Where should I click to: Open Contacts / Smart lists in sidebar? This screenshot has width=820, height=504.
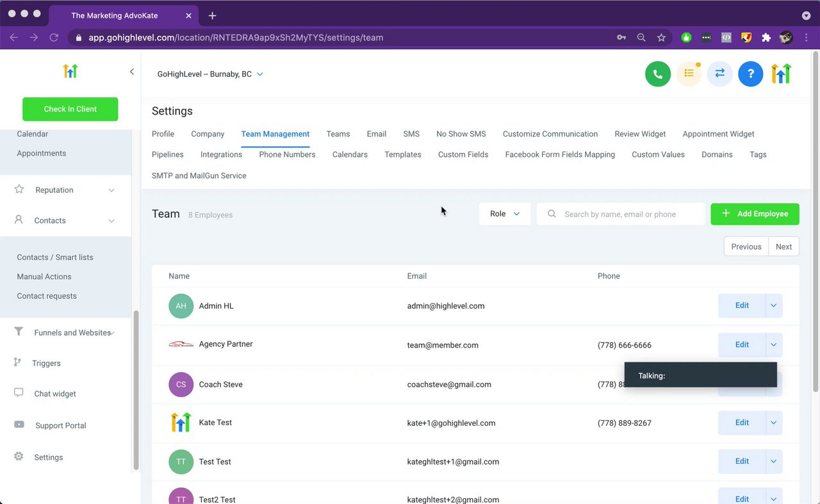55,257
